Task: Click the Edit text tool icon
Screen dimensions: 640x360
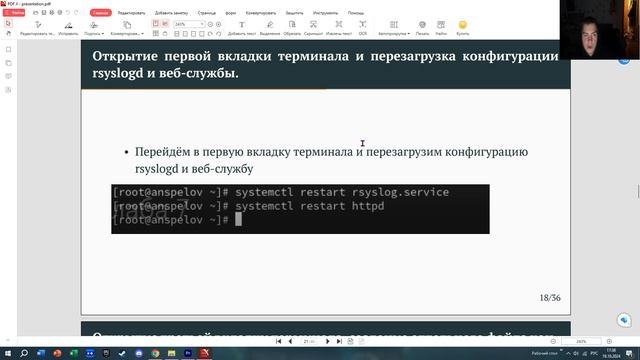Action: [38, 25]
